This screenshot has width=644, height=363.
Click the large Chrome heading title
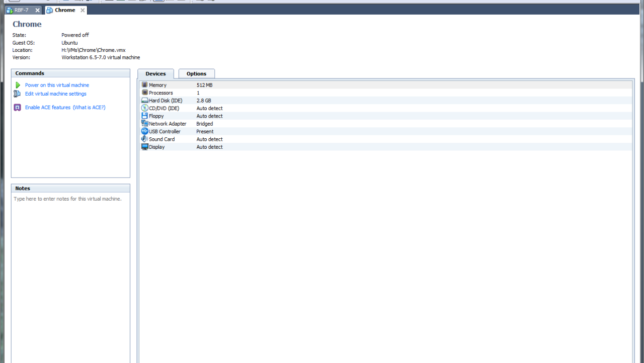[x=27, y=24]
